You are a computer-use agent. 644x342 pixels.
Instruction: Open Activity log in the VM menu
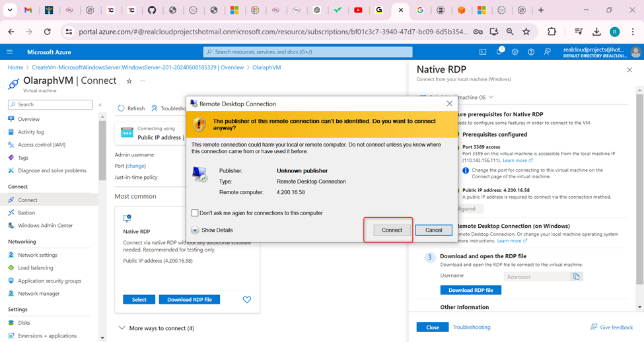pos(31,132)
